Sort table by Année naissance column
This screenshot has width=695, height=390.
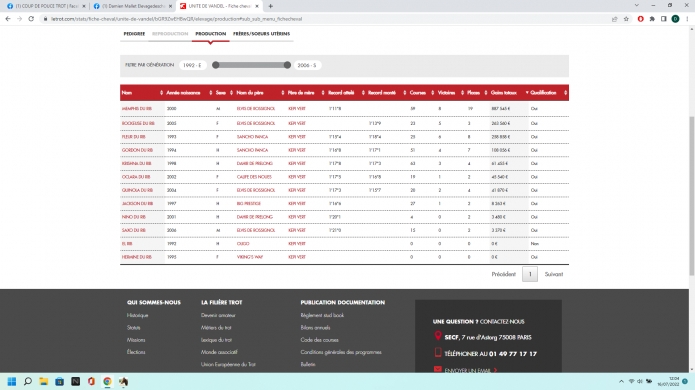click(188, 93)
